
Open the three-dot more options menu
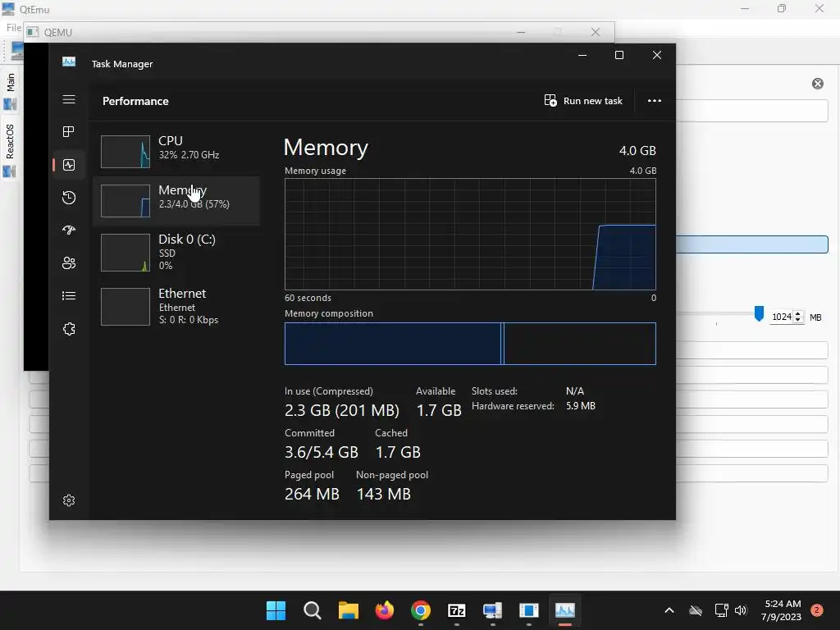click(x=654, y=101)
